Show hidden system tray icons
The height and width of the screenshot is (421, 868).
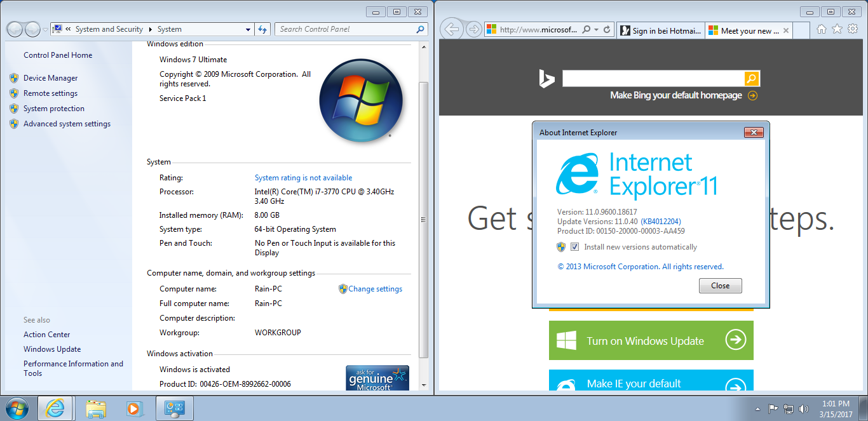757,409
